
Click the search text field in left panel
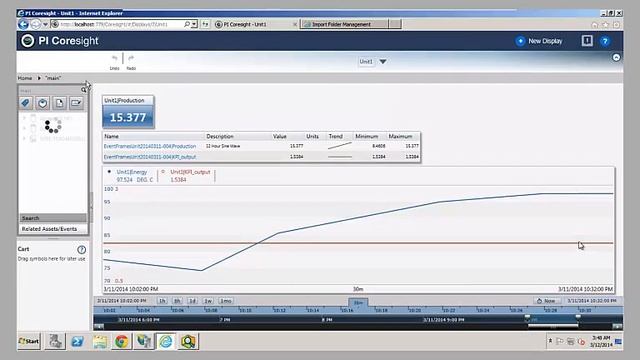49,90
